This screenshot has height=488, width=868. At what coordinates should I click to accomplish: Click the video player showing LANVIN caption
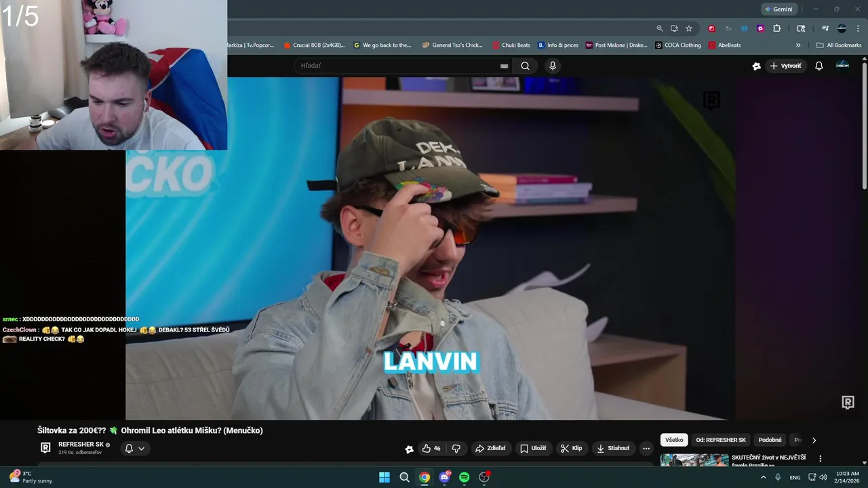pos(431,248)
